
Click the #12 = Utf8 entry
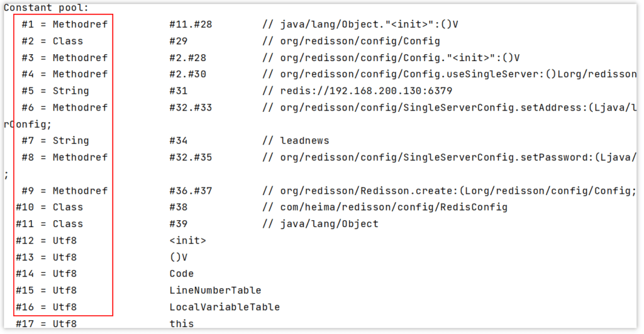pyautogui.click(x=46, y=240)
